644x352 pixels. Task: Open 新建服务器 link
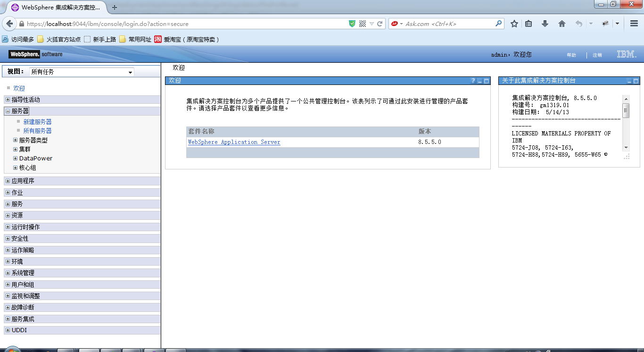pyautogui.click(x=38, y=122)
